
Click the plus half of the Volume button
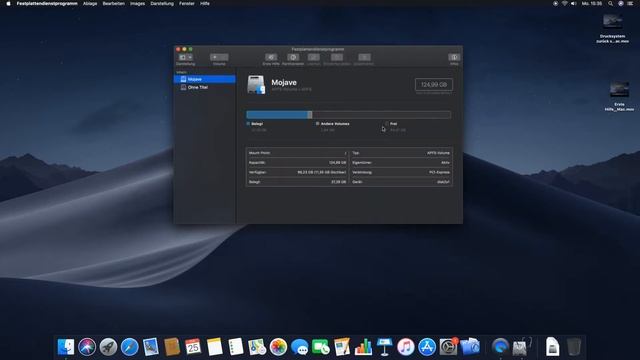(215, 57)
